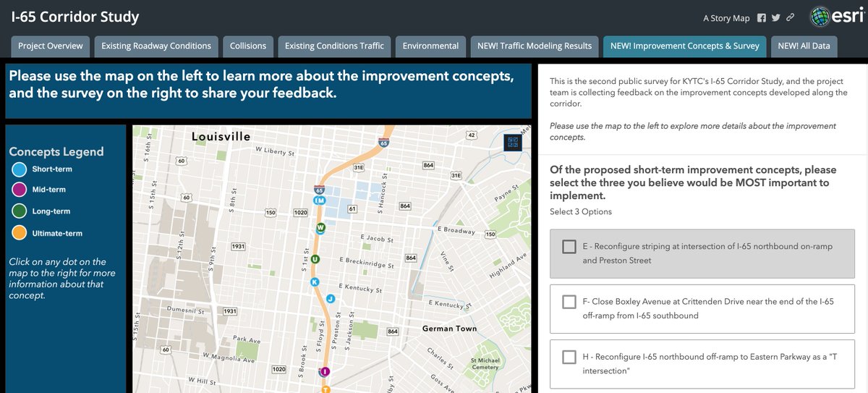Click the German Town map label

[x=450, y=329]
